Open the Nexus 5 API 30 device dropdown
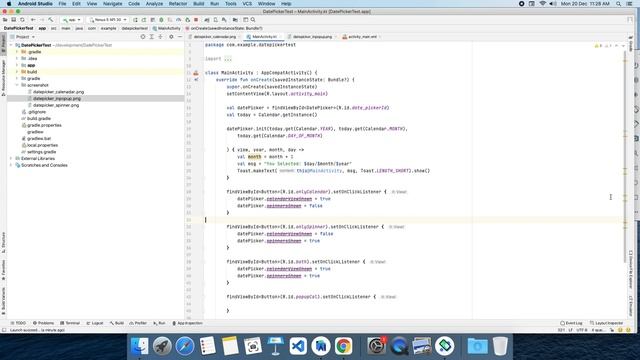This screenshot has width=640, height=360. (x=108, y=20)
